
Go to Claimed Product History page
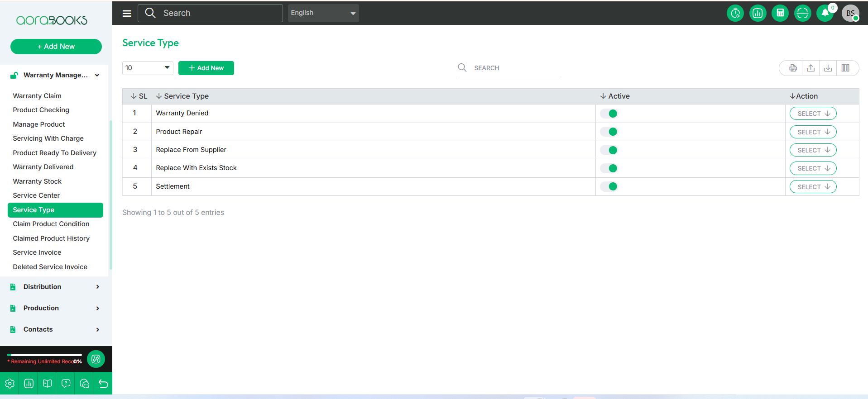51,238
